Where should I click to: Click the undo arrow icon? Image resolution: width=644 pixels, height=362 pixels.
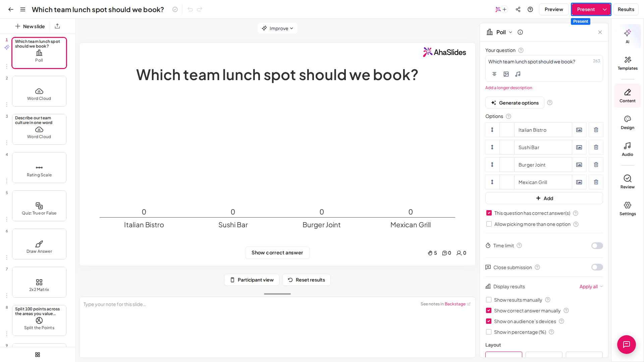pos(190,9)
